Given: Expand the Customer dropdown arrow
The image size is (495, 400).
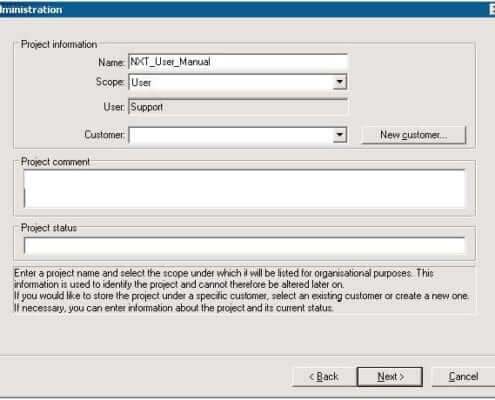Looking at the screenshot, I should pyautogui.click(x=339, y=135).
